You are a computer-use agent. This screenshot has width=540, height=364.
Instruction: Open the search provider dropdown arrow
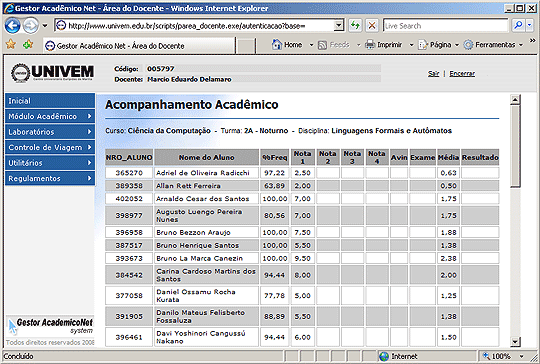[529, 25]
